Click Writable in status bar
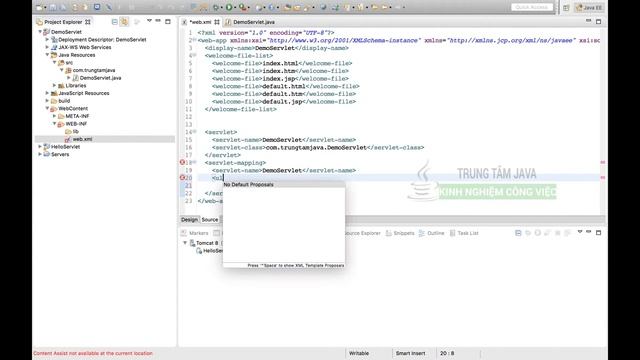 pos(359,353)
